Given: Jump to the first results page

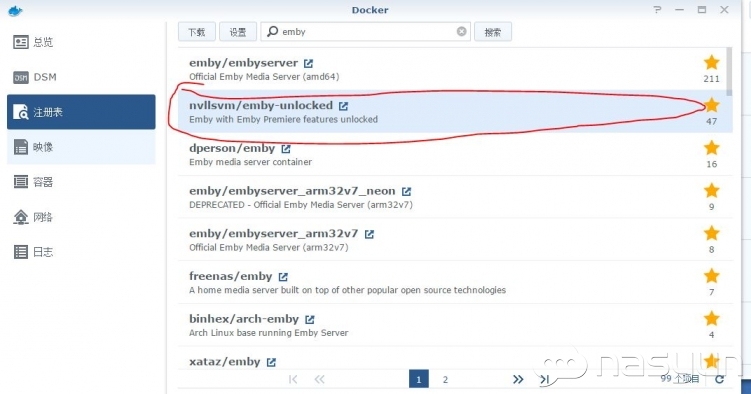Looking at the screenshot, I should (293, 379).
